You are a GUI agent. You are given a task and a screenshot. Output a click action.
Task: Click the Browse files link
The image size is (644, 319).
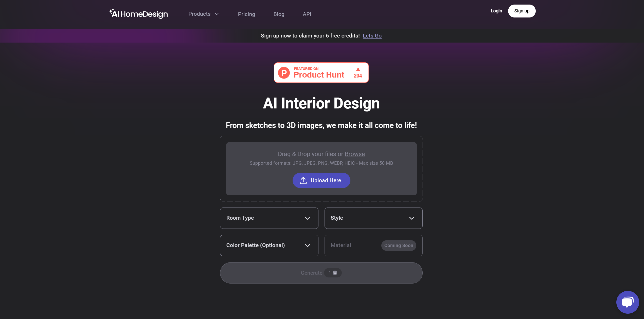[354, 154]
